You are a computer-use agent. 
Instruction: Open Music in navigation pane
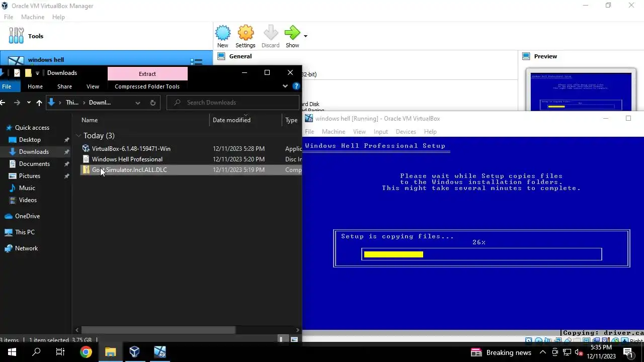27,188
